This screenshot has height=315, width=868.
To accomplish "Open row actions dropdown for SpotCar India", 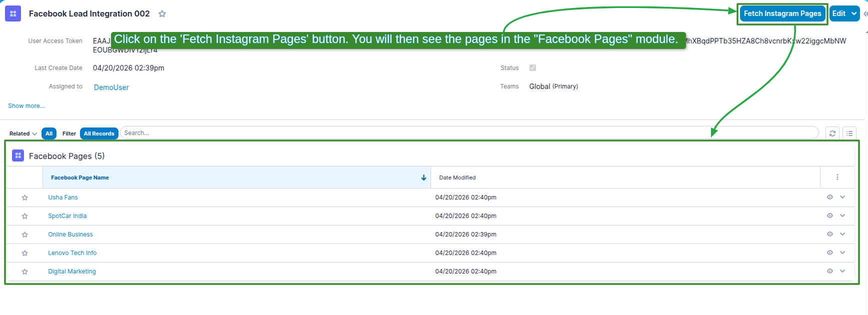I will (842, 215).
